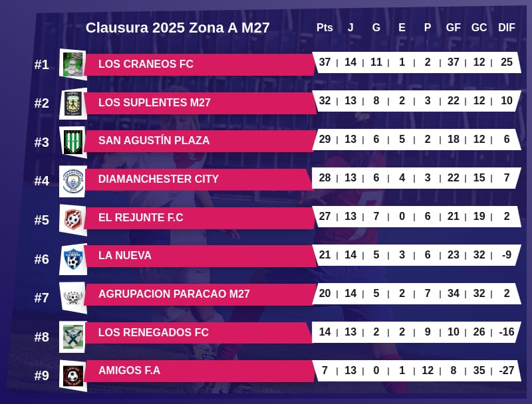This screenshot has height=404, width=532.
Task: Click the AMIGOS F.A team name
Action: (129, 371)
